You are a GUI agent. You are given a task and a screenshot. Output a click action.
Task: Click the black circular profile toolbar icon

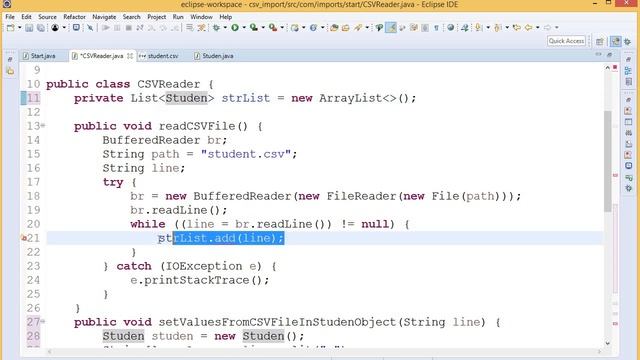tap(55, 28)
